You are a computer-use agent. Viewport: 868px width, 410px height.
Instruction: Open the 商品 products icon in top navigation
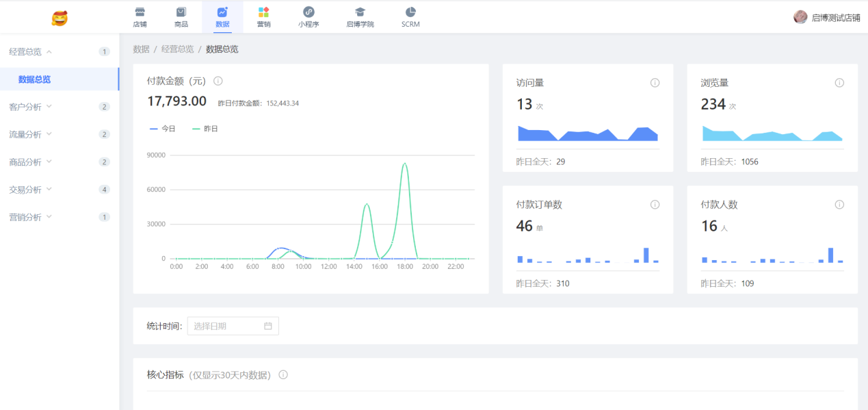181,12
